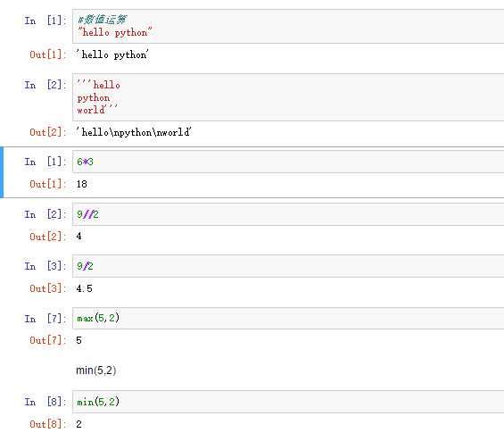Click the 9/2 code cell
Viewport: 504px width, 433px height.
(x=288, y=266)
